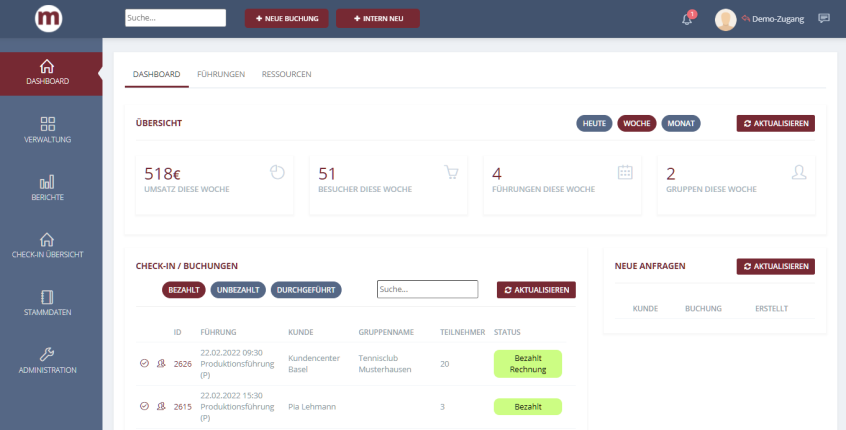Select the Monat overview period
Viewport: 846px width, 430px height.
click(681, 124)
